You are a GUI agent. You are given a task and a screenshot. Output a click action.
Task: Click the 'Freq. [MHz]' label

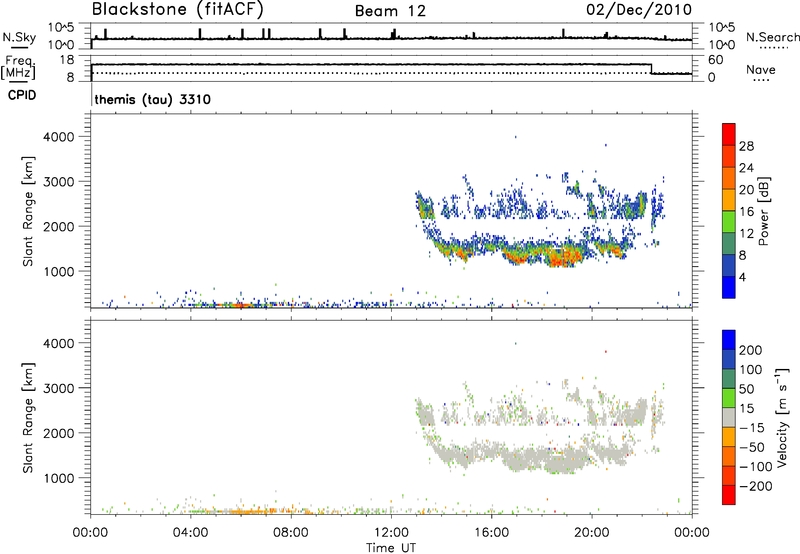pos(18,67)
